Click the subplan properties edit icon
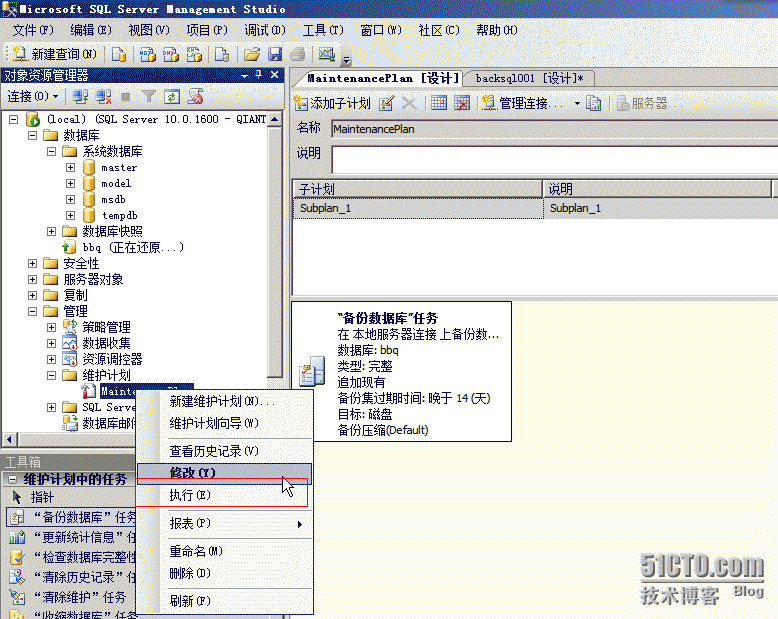The height and width of the screenshot is (619, 778). (387, 103)
